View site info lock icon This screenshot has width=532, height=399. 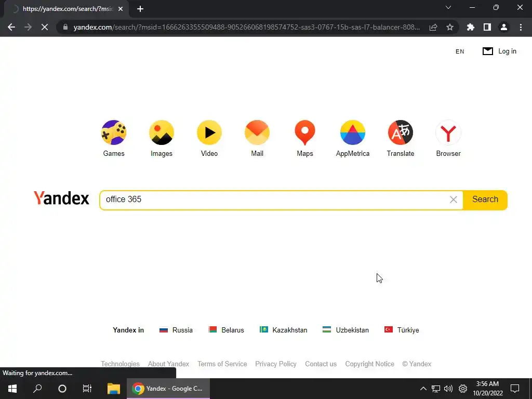(x=65, y=27)
